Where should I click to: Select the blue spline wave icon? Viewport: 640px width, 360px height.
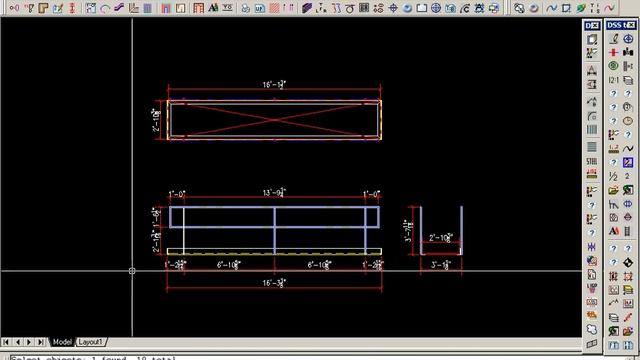point(551,8)
